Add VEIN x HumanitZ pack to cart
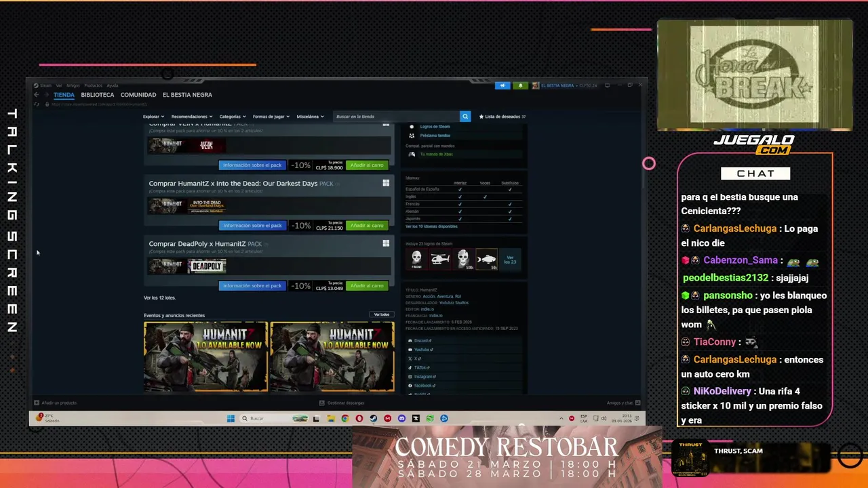This screenshot has height=488, width=868. (367, 165)
